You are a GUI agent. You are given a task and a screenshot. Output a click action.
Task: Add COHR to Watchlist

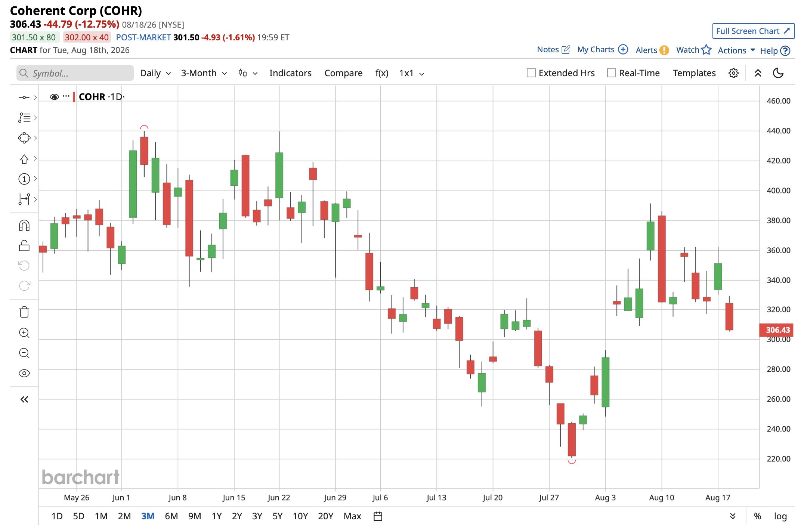point(694,50)
